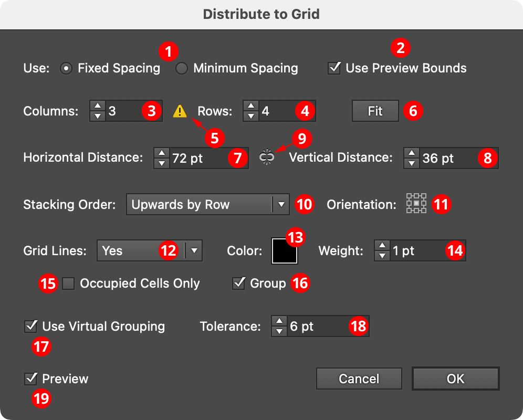Viewport: 523px width, 420px height.
Task: Dismiss the dialog with Cancel
Action: tap(359, 379)
